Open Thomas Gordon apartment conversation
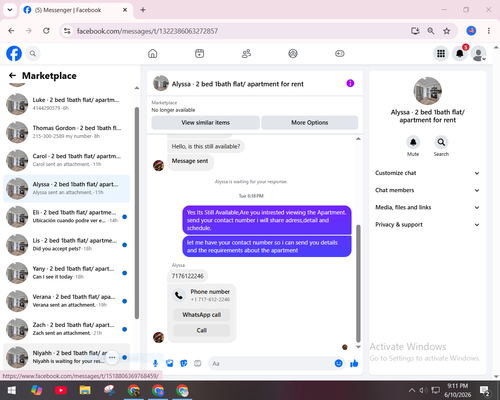Image resolution: width=500 pixels, height=400 pixels. [67, 132]
